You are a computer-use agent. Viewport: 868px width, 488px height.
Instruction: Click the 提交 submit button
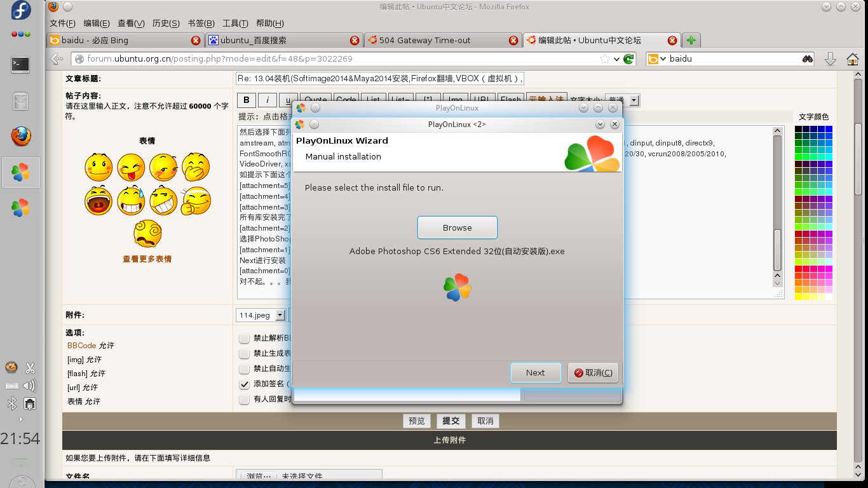[451, 421]
